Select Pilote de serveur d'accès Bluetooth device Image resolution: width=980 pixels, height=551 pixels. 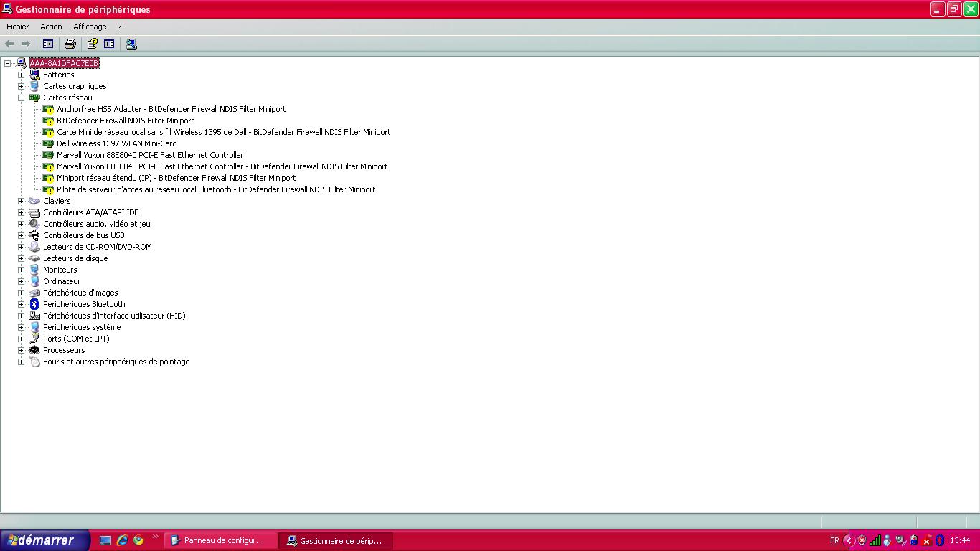pyautogui.click(x=216, y=189)
